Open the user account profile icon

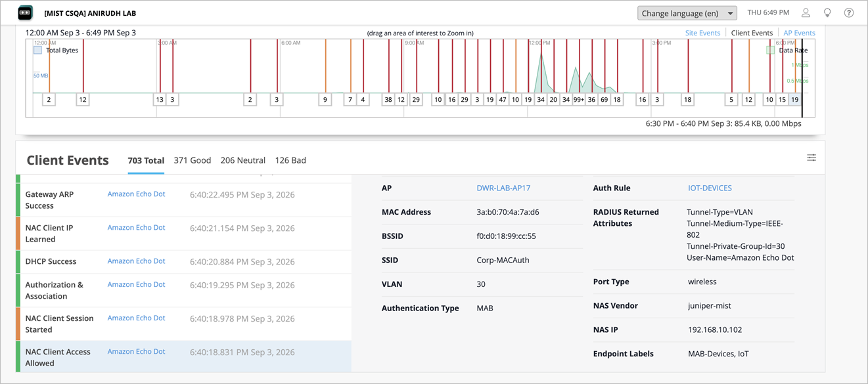(806, 13)
